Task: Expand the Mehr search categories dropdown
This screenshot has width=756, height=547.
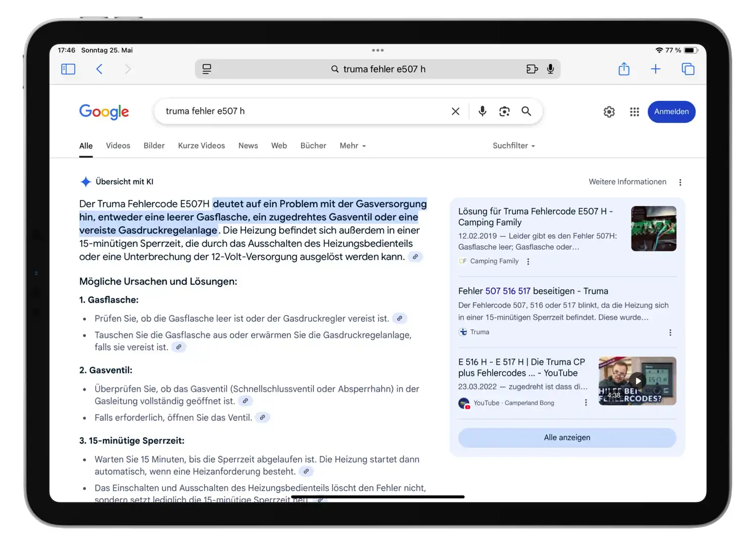Action: pyautogui.click(x=352, y=146)
